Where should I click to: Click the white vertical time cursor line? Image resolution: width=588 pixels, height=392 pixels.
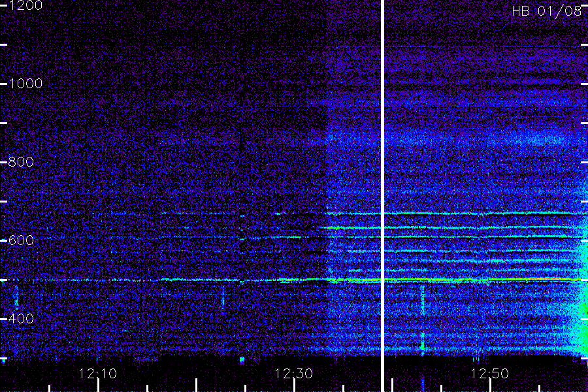[x=382, y=196]
